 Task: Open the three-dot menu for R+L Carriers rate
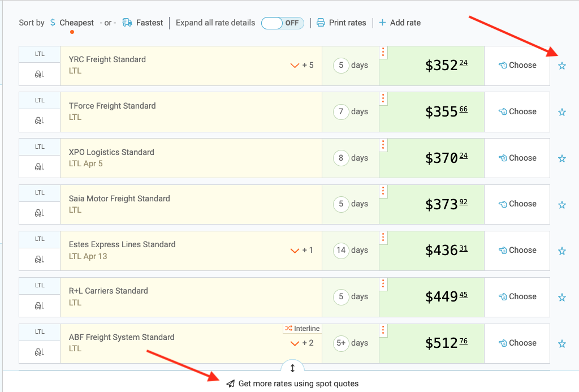coord(383,284)
